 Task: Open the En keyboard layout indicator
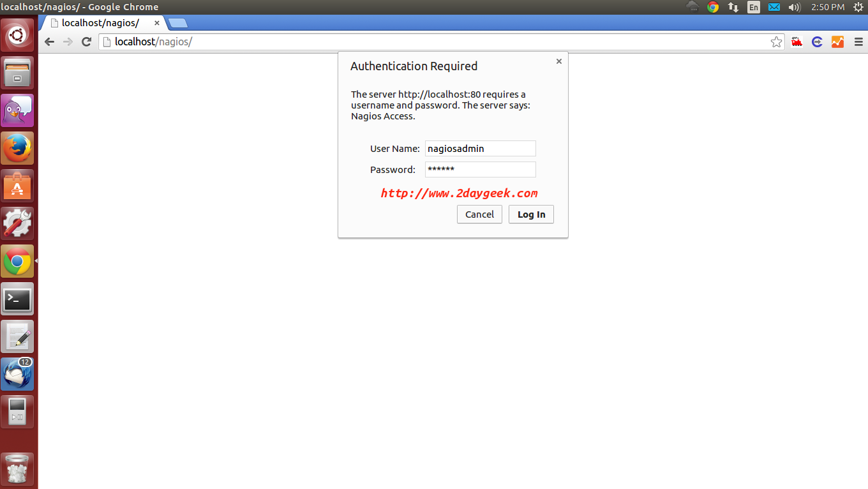(754, 7)
